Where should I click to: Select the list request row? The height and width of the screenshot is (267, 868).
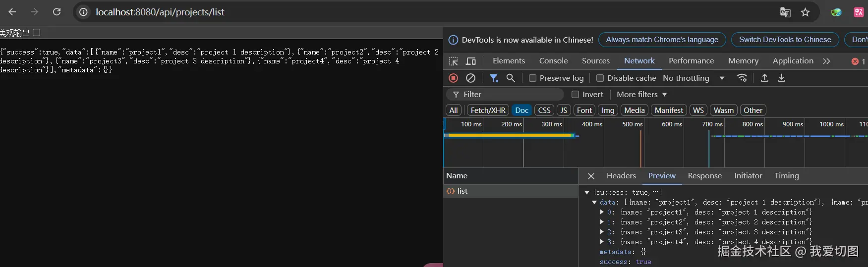click(511, 191)
